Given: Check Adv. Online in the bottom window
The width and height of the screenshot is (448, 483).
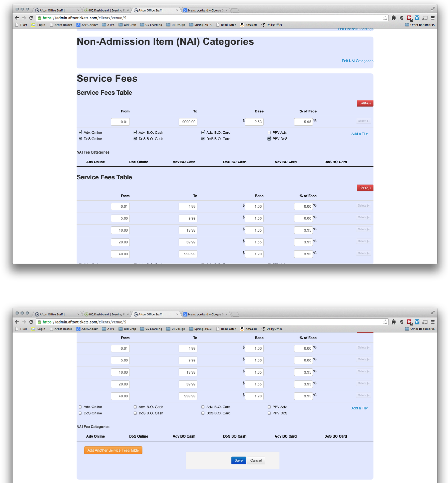Looking at the screenshot, I should (80, 407).
